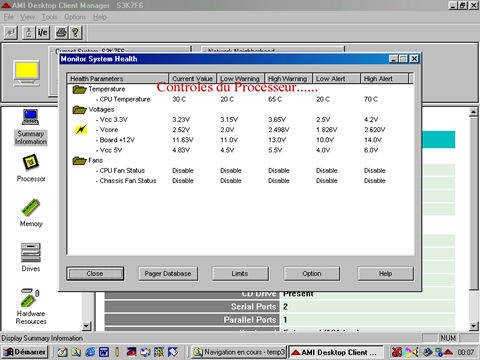Screen dimensions: 480x360
Task: Click the taskbar clock showing 00:07
Action: point(466,352)
